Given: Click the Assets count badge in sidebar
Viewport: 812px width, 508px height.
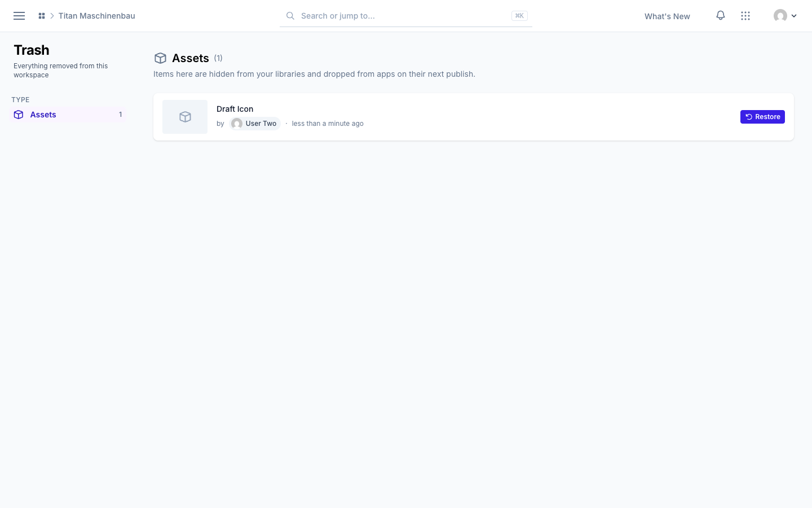Looking at the screenshot, I should [x=120, y=115].
